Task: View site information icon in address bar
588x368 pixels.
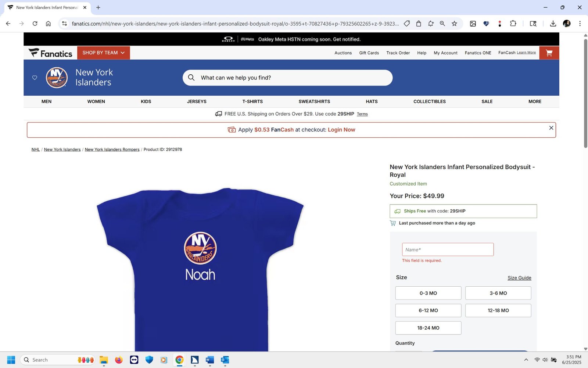Action: (64, 24)
